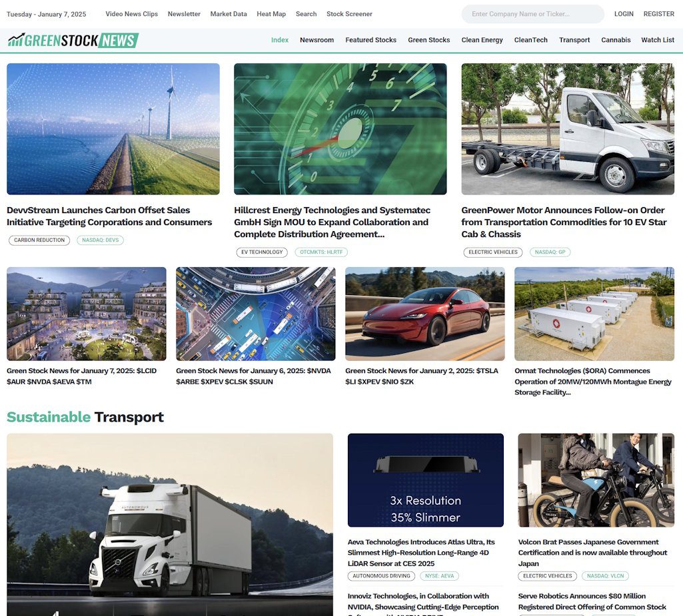Click the Green Stock News logo
683x616 pixels.
point(73,41)
